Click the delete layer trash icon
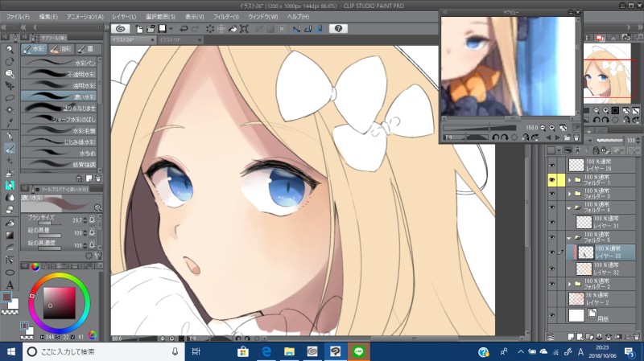 tap(637, 337)
